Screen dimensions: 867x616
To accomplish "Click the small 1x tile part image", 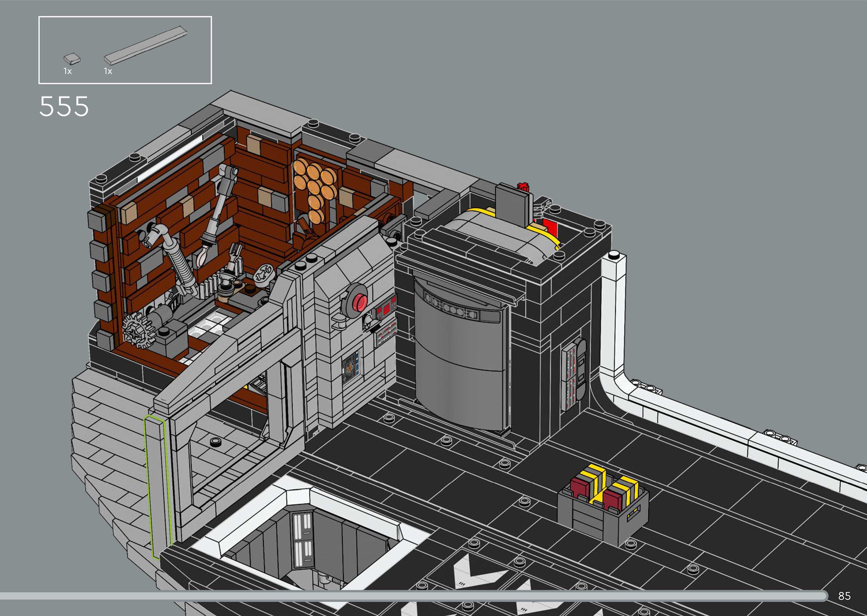I will [71, 59].
